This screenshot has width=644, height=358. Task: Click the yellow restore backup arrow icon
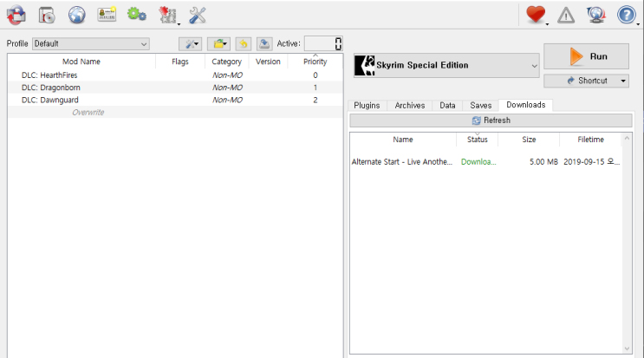point(244,43)
